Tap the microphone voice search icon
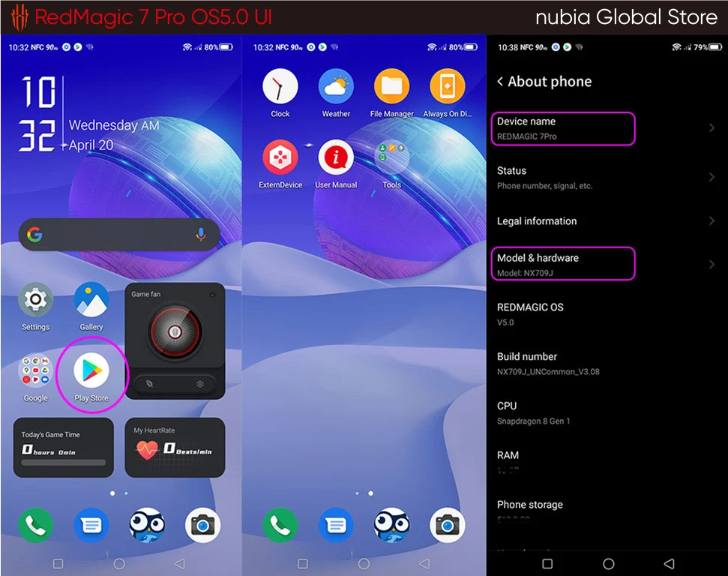 (201, 235)
